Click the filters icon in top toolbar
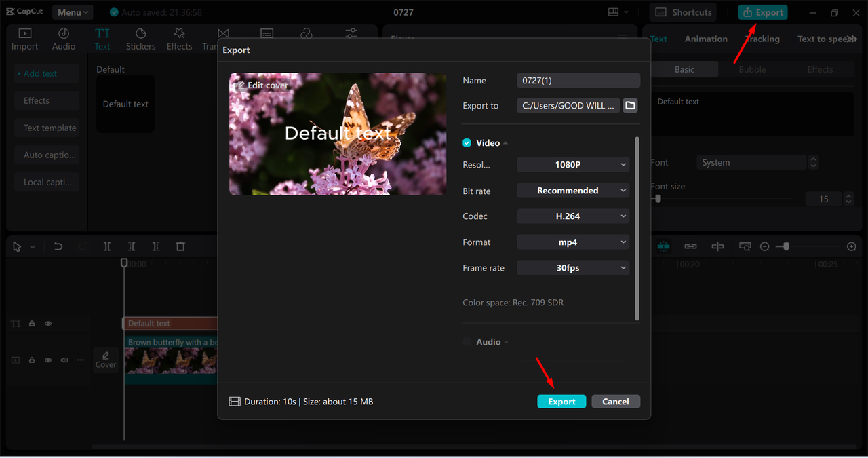Viewport: 868px width, 458px height. pos(307,34)
